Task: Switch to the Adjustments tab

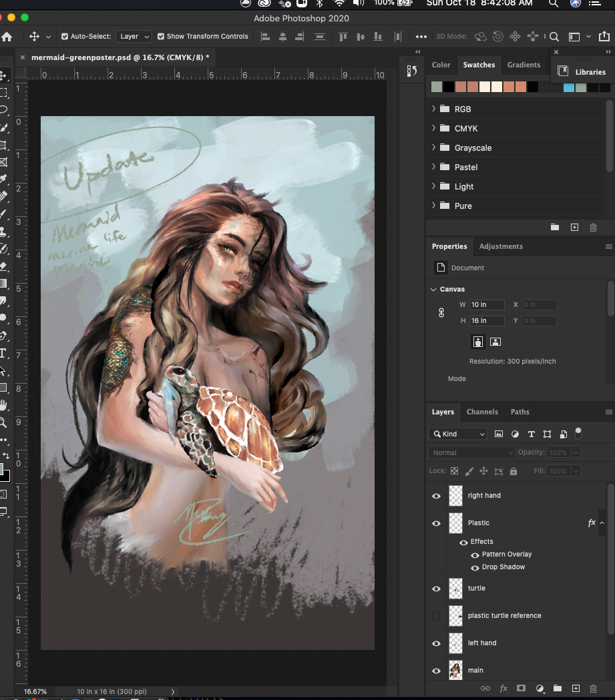Action: click(x=501, y=246)
